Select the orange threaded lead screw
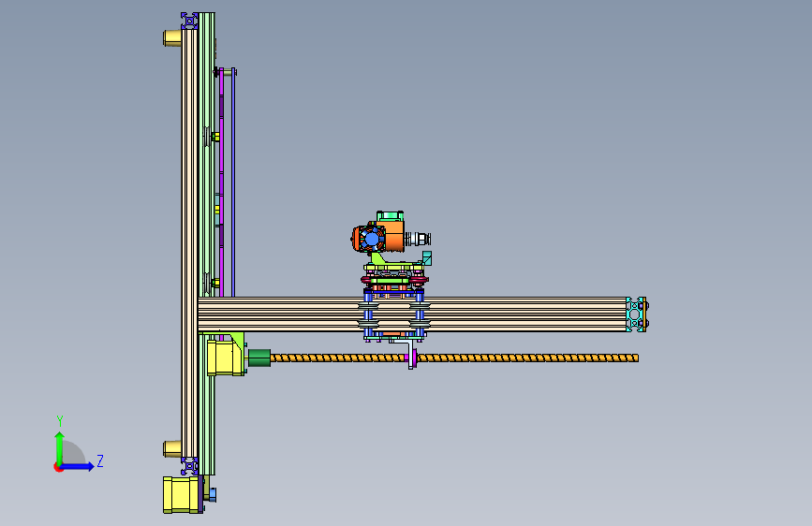 (x=454, y=358)
